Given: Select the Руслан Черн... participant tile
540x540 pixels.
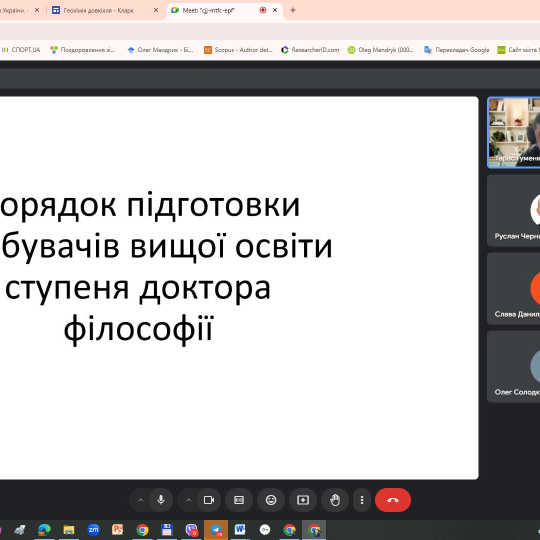Looking at the screenshot, I should pos(514,211).
